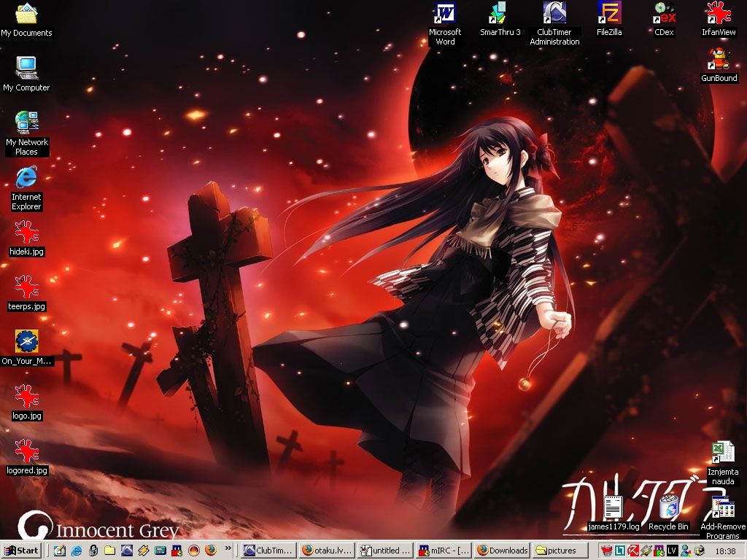The height and width of the screenshot is (560, 747).
Task: Select the GunBound game shortcut
Action: [719, 65]
